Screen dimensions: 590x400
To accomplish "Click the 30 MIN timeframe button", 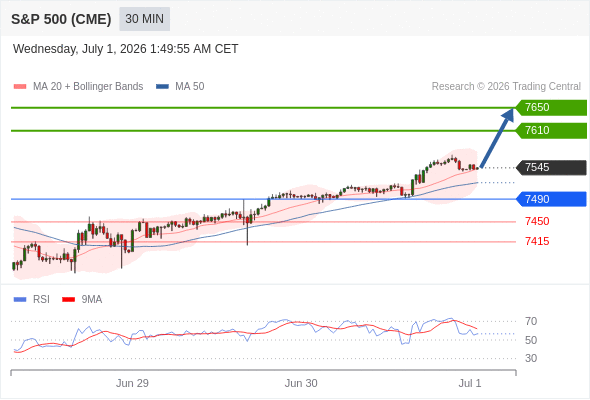I will (x=144, y=19).
